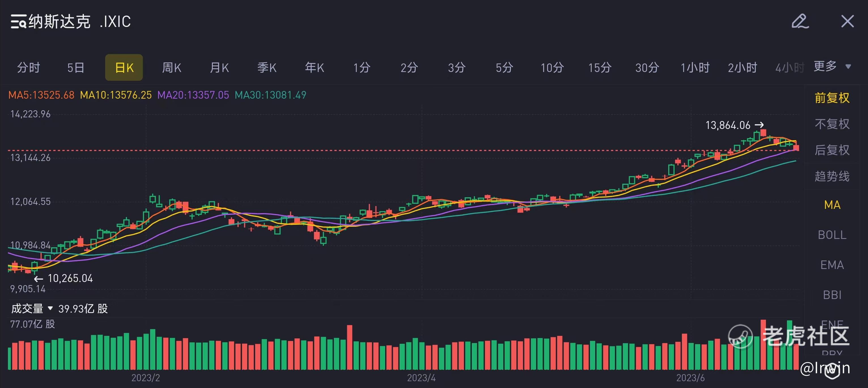Choose the 30分 interval

[x=647, y=67]
